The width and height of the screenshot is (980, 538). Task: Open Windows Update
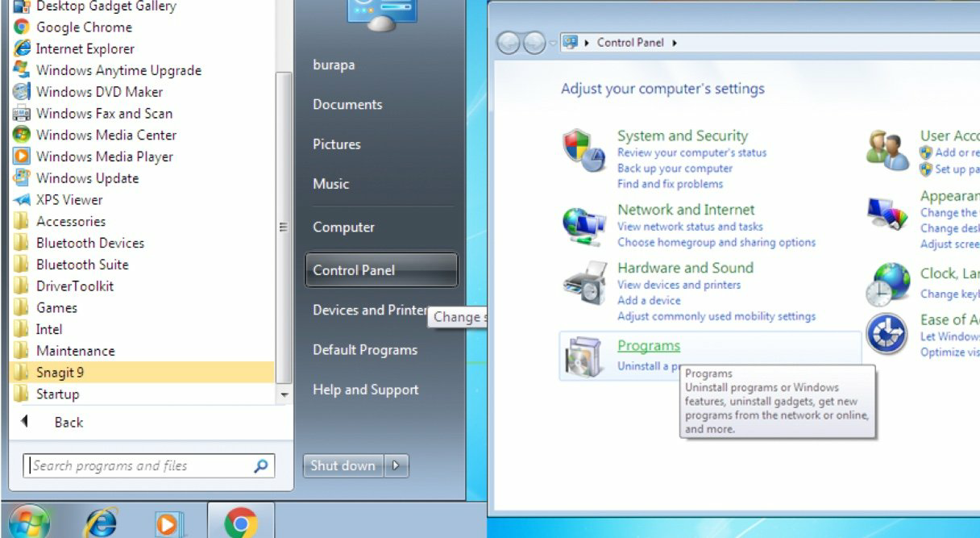click(x=87, y=178)
